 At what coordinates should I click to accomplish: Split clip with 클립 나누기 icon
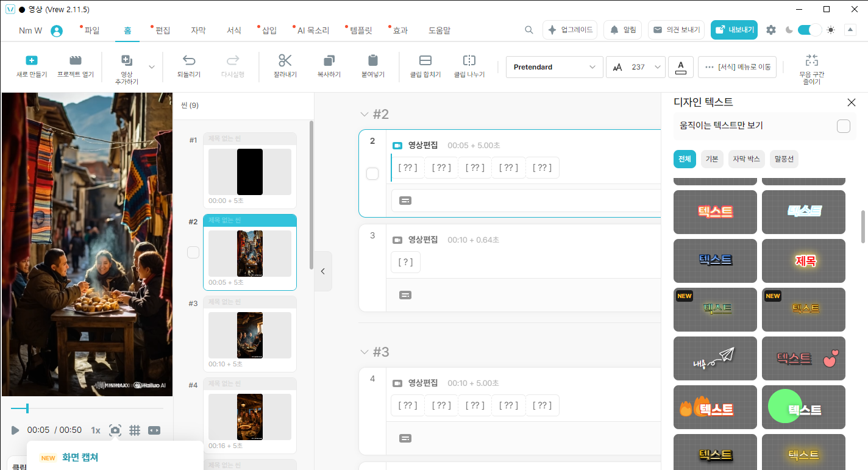(469, 60)
